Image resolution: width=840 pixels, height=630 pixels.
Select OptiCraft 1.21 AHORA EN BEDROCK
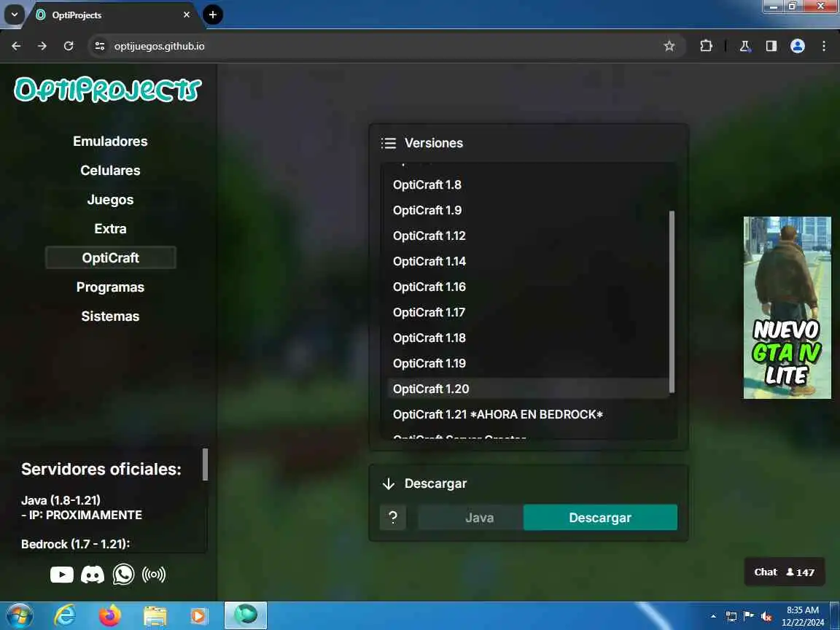(528, 415)
